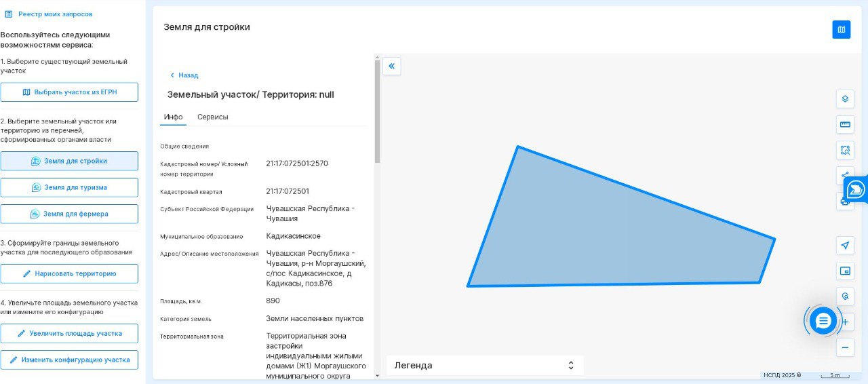Open the chat support bubble

(x=823, y=321)
